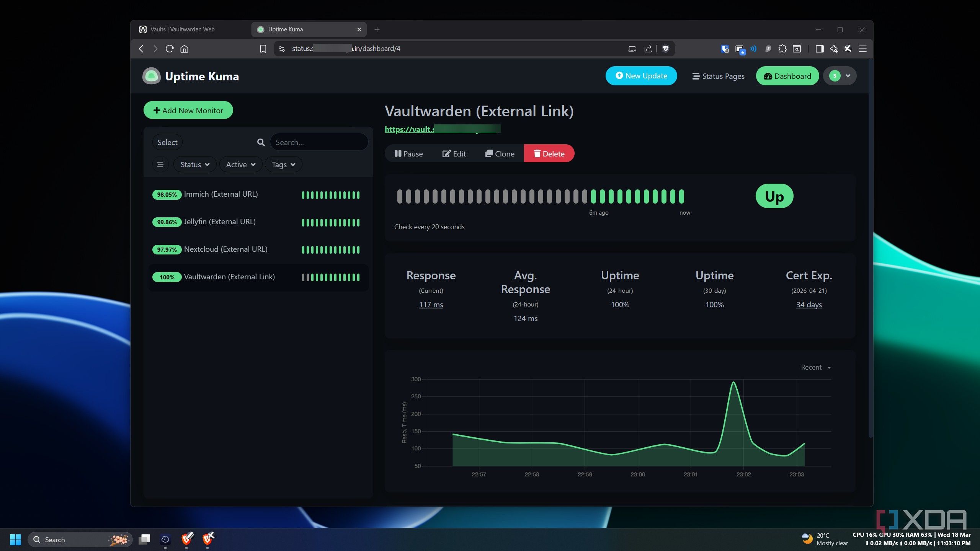This screenshot has height=551, width=980.
Task: Open Status Pages in the top navigation
Action: click(718, 76)
